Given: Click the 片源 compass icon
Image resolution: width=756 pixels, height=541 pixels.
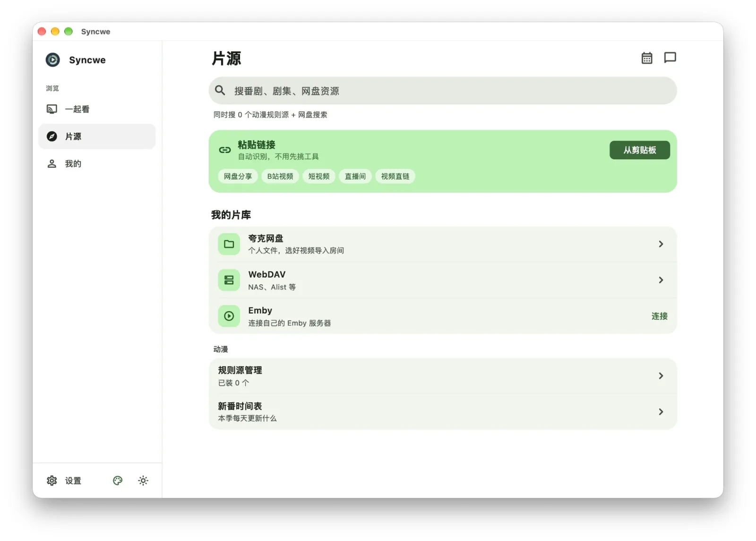Looking at the screenshot, I should click(x=52, y=136).
